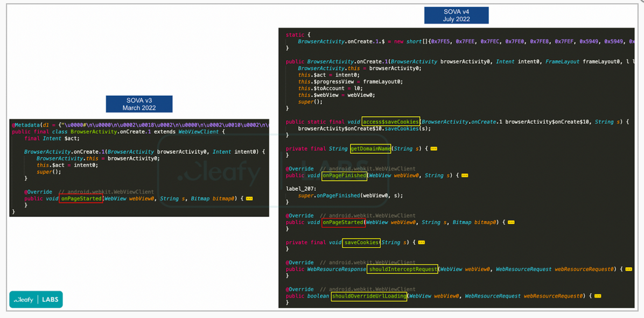Expand the folded private saveCookies method body

point(422,243)
